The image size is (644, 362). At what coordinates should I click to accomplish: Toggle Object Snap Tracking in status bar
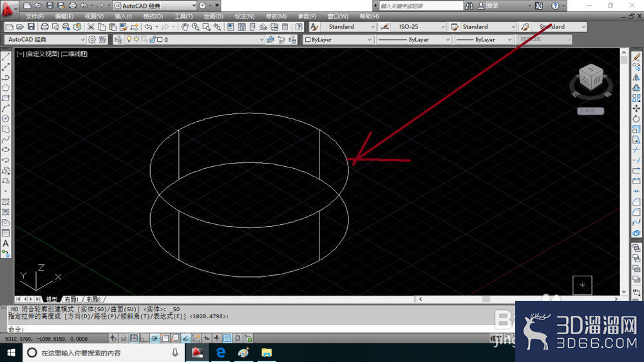click(185, 338)
